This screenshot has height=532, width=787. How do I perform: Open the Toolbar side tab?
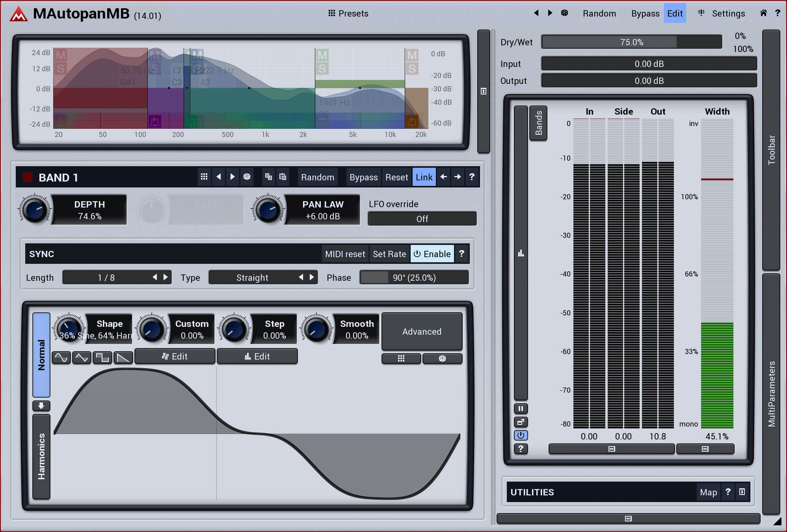771,150
